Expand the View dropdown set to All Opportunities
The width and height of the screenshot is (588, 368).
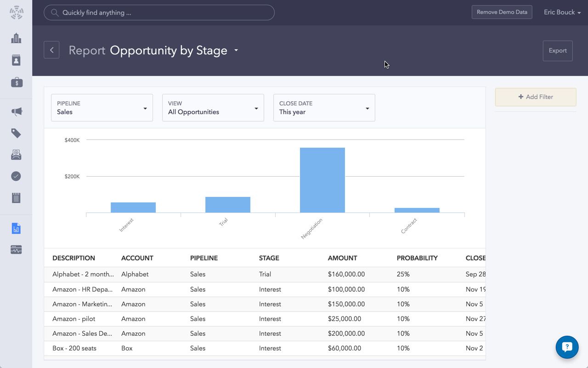213,108
